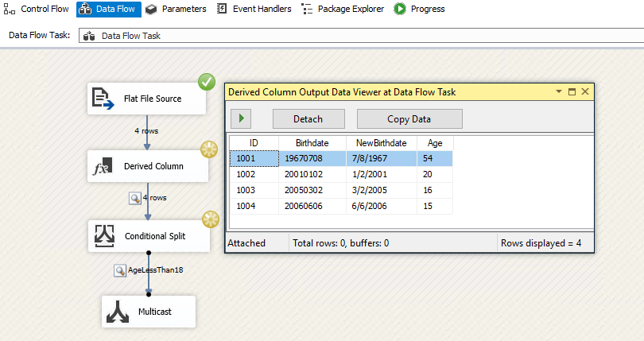Select the Data Flow tab
Viewport: 644px width, 341px height.
click(108, 9)
